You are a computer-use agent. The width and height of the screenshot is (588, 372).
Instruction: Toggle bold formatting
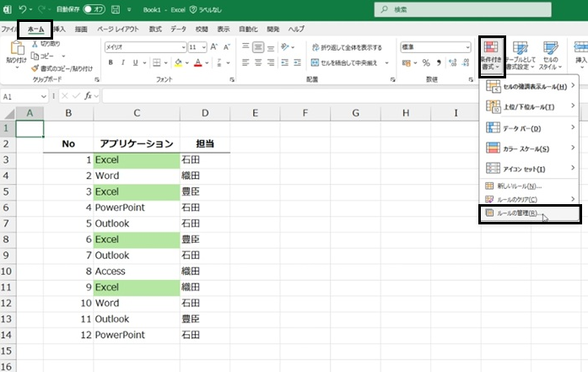click(x=111, y=62)
